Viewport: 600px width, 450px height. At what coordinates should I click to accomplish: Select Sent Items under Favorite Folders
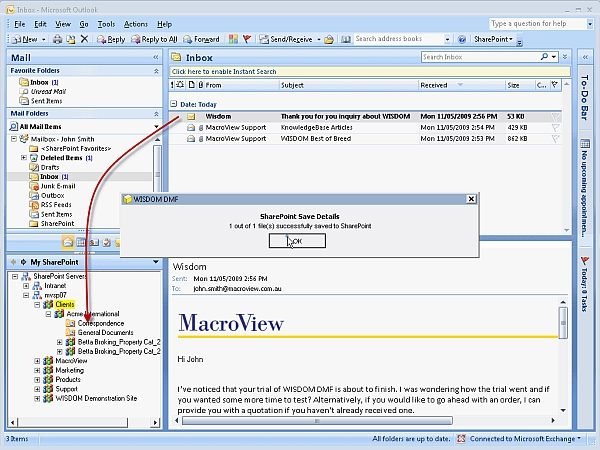click(x=41, y=101)
